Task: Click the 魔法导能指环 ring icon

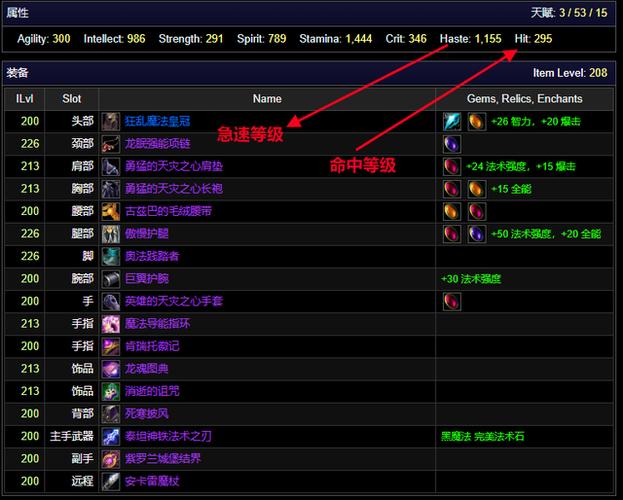Action: (x=111, y=323)
